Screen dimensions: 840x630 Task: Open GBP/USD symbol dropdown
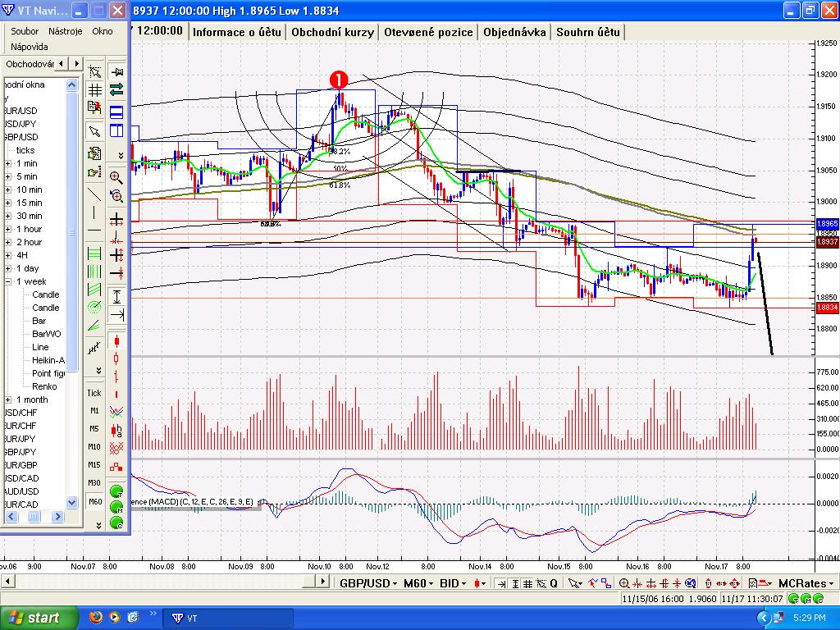pyautogui.click(x=368, y=583)
